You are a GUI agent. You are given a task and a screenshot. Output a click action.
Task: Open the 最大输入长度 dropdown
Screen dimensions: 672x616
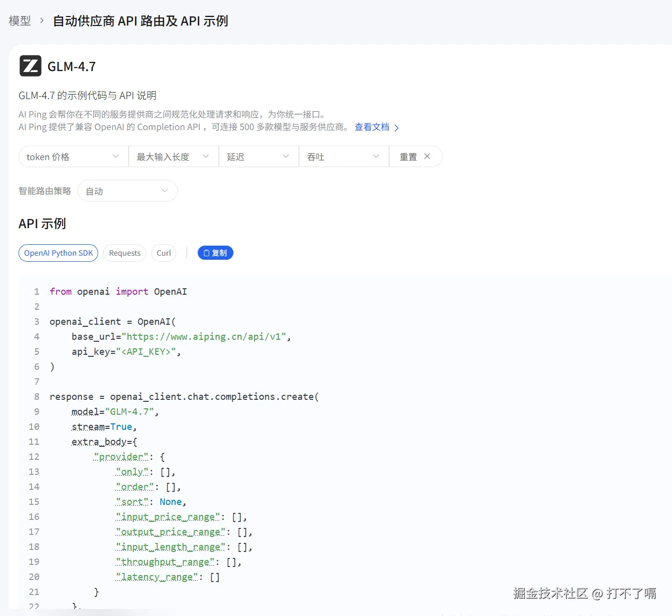(174, 157)
